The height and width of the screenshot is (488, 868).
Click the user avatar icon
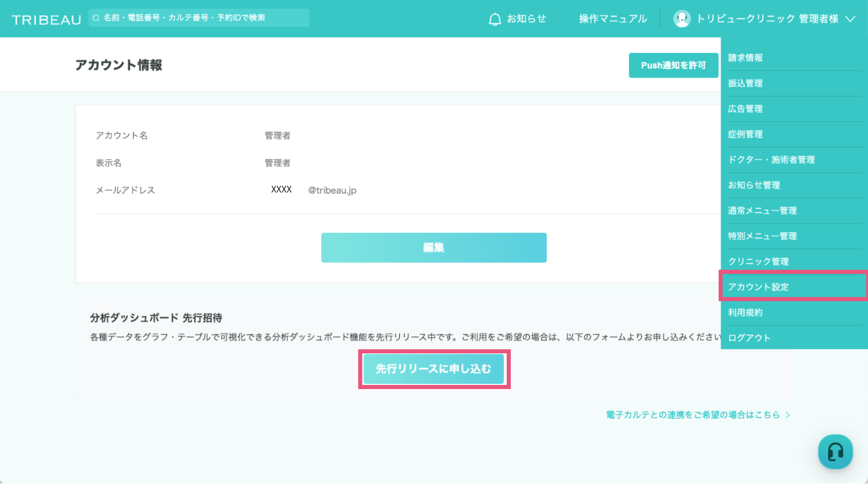coord(682,19)
